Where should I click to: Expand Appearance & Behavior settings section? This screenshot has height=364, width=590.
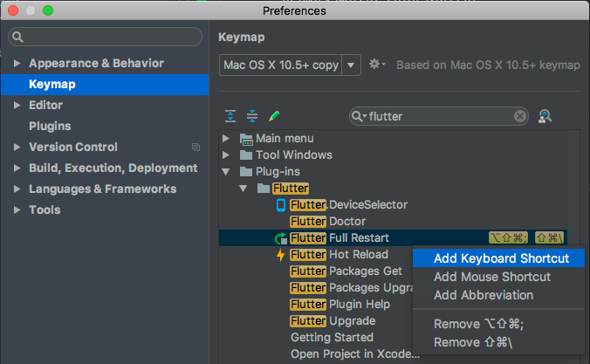pyautogui.click(x=16, y=64)
